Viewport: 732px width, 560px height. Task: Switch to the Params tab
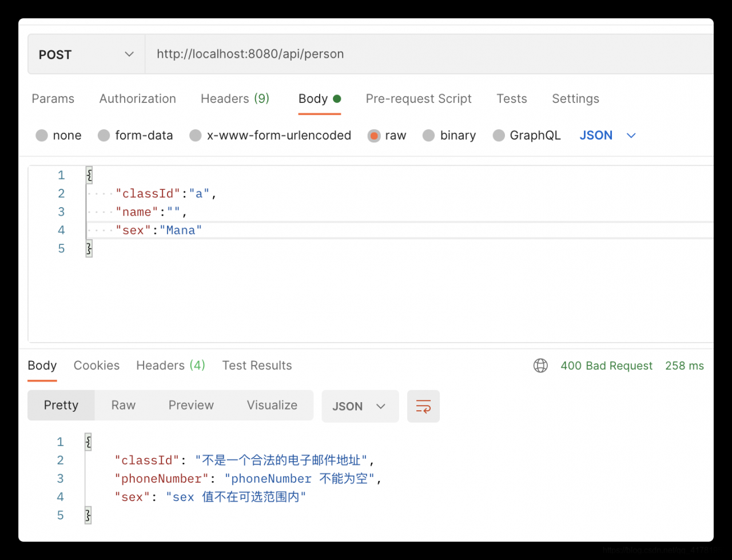(x=53, y=99)
